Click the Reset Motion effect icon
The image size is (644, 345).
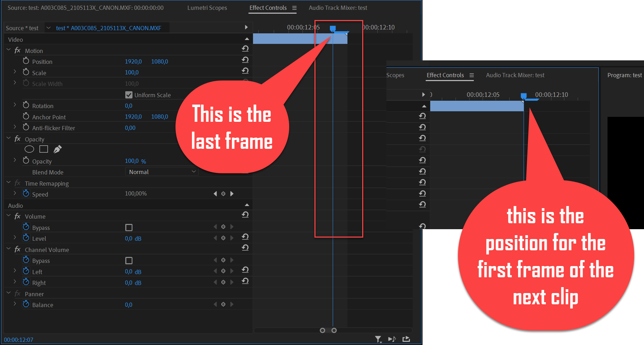(x=245, y=49)
